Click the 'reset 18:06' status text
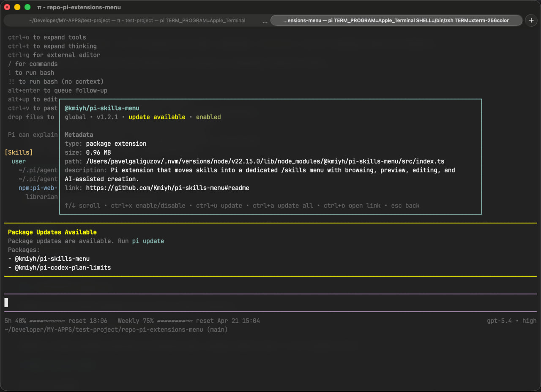The width and height of the screenshot is (541, 392). [88, 321]
